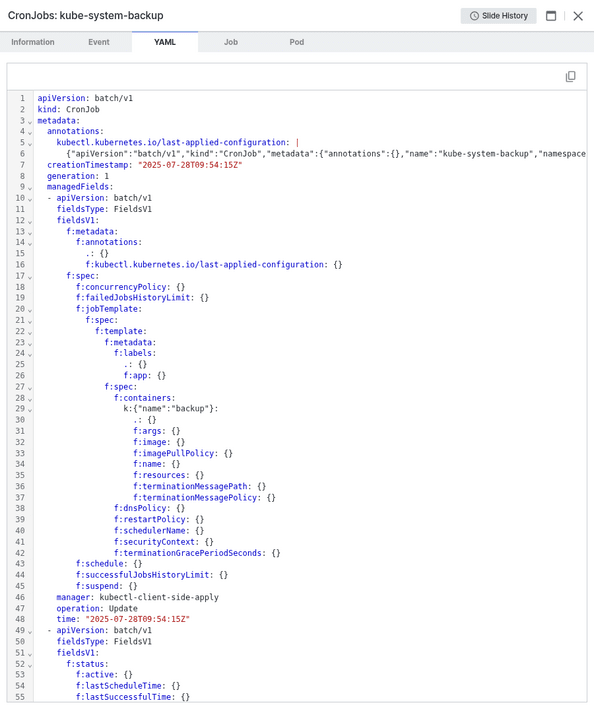The image size is (594, 713).
Task: Click the 'f:securityContext' line
Action: pos(164,542)
